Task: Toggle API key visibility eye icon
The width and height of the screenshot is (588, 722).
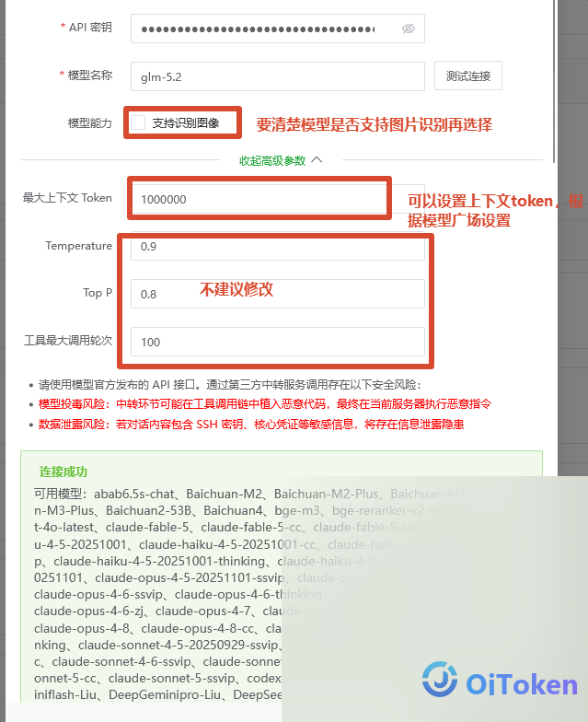Action: pyautogui.click(x=409, y=29)
